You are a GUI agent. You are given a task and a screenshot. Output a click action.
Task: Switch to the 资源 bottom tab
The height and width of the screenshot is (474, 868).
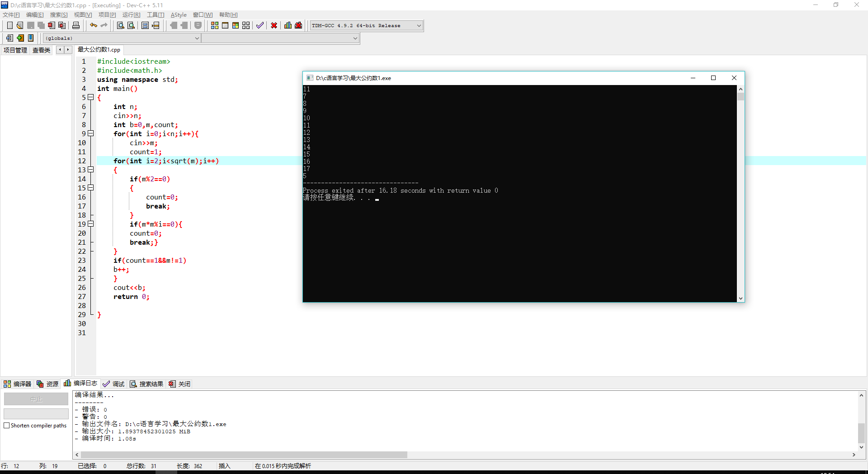click(x=48, y=384)
